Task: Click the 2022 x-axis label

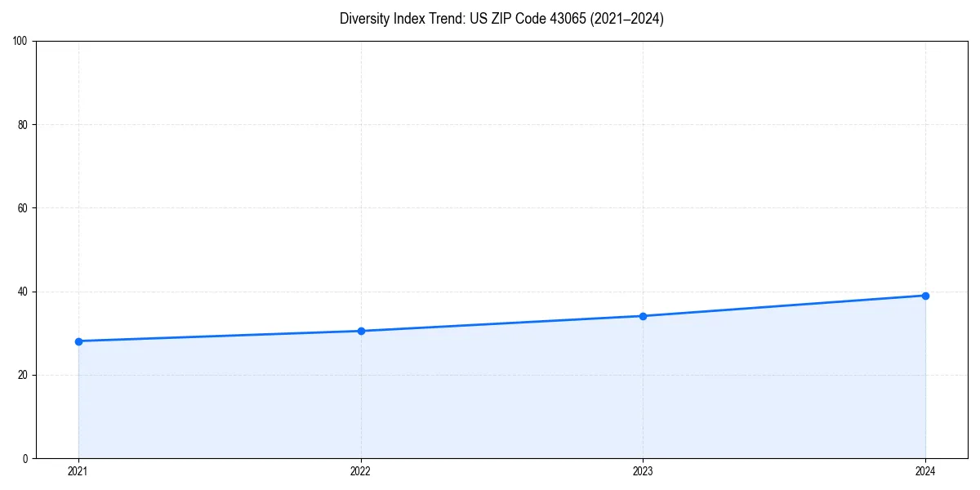Action: pos(360,470)
